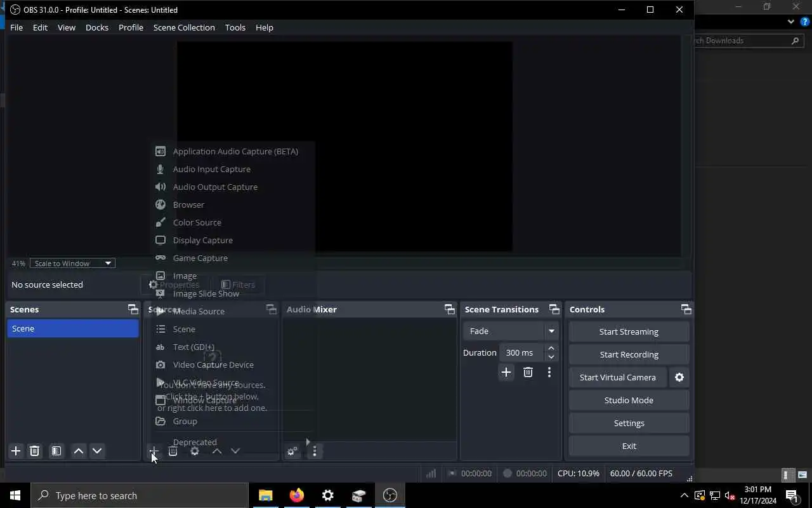This screenshot has width=812, height=508.
Task: Open File Explorer from taskbar
Action: click(265, 495)
